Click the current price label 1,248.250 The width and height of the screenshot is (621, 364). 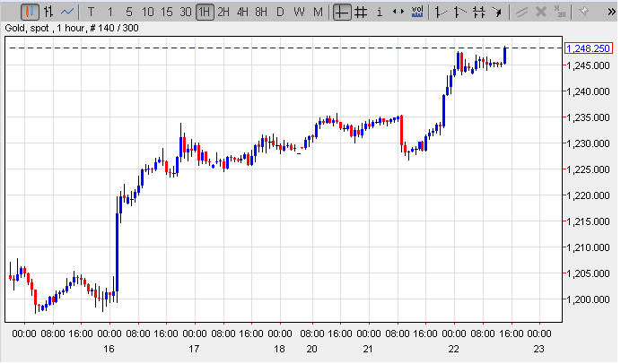pyautogui.click(x=589, y=48)
